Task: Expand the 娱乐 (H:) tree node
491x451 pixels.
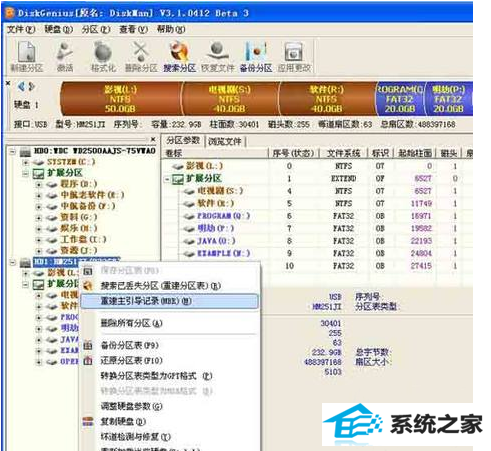Action: pyautogui.click(x=39, y=229)
